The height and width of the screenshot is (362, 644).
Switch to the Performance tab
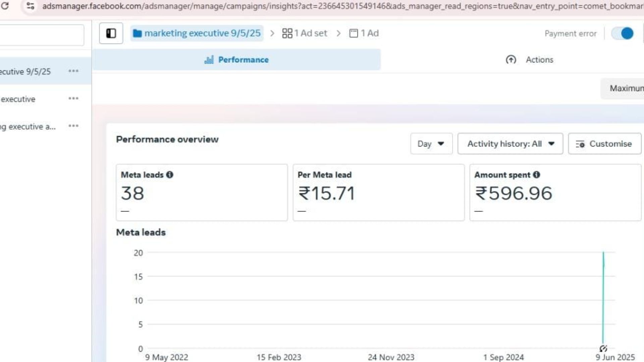pyautogui.click(x=236, y=60)
